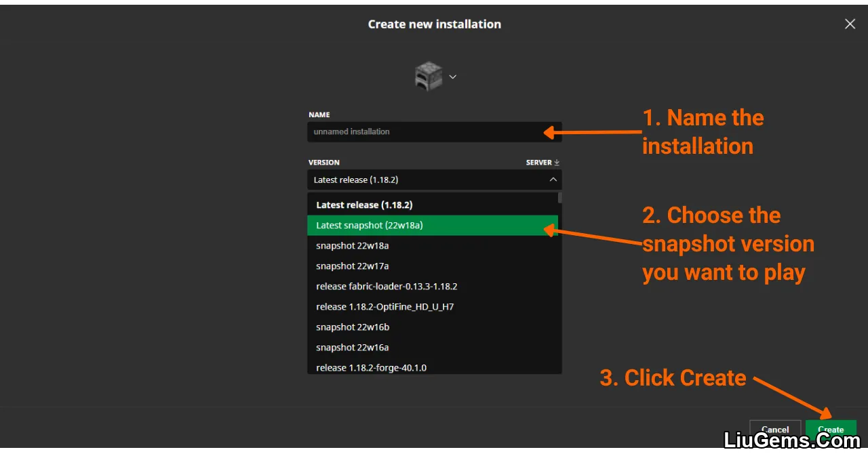868x454 pixels.
Task: Expand the installation icon chooser chevron
Action: point(453,77)
